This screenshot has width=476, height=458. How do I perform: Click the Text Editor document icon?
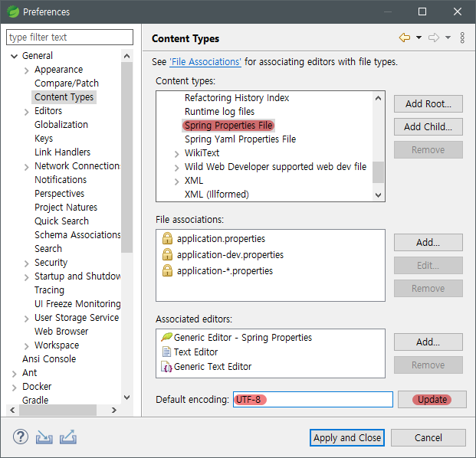pos(166,352)
